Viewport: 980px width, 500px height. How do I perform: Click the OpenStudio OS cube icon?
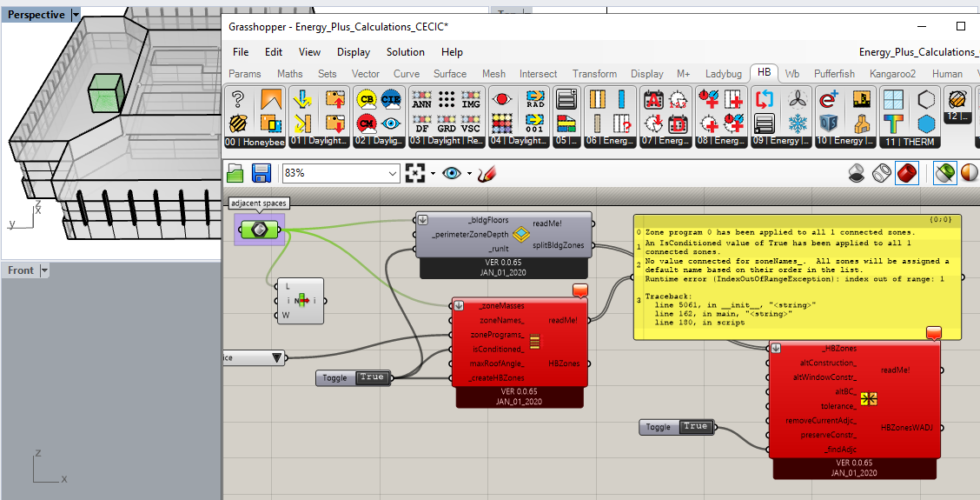point(829,123)
